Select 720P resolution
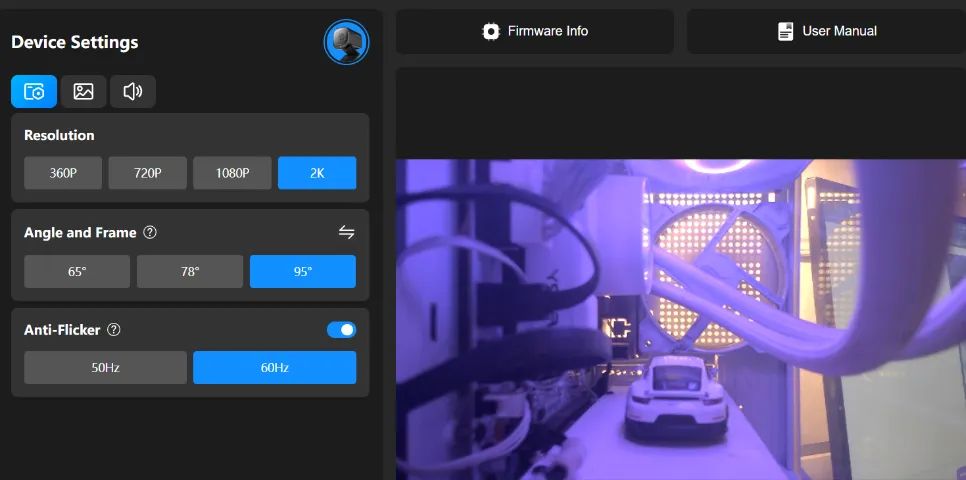Viewport: 966px width, 480px height. [x=147, y=173]
